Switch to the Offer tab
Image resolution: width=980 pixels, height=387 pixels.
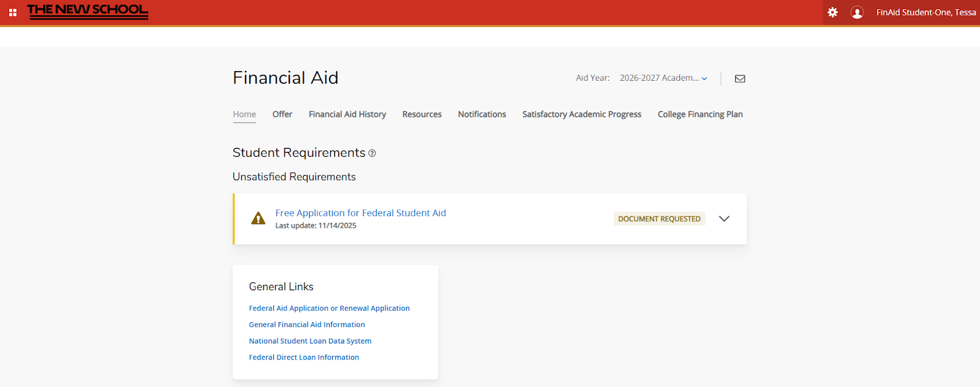click(282, 115)
